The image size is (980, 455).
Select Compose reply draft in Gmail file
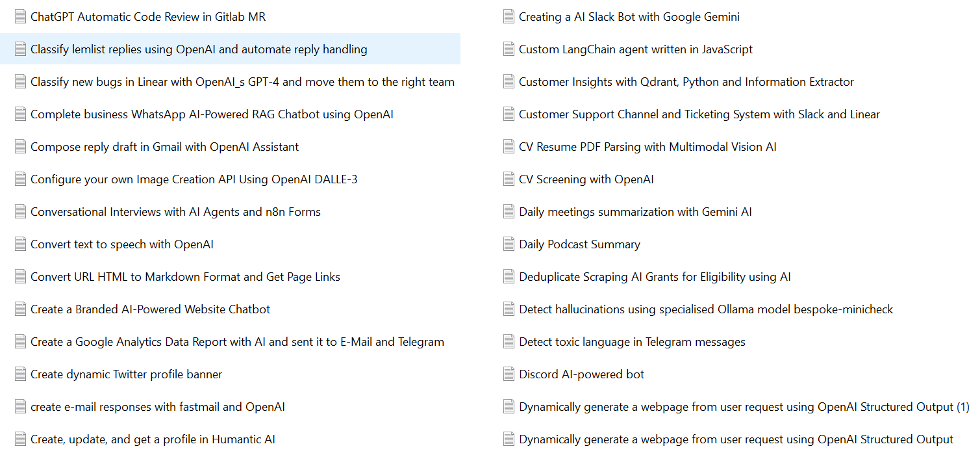click(164, 147)
